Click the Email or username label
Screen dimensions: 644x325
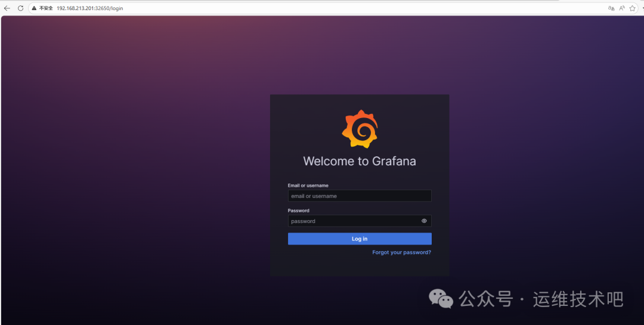click(308, 185)
